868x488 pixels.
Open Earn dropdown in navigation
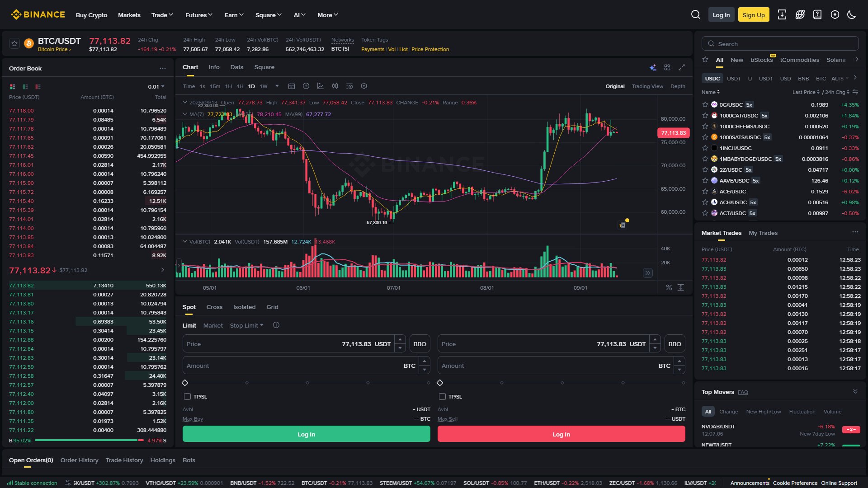(234, 15)
